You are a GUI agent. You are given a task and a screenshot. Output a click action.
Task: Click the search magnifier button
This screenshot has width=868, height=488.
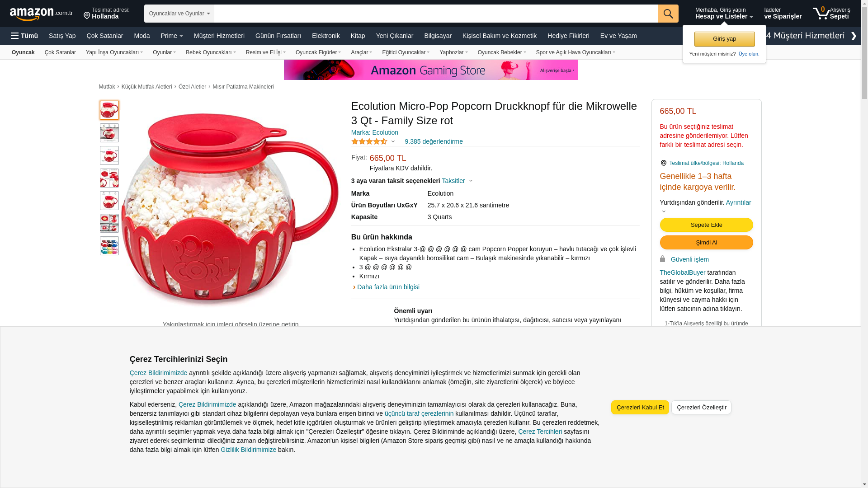(x=668, y=14)
